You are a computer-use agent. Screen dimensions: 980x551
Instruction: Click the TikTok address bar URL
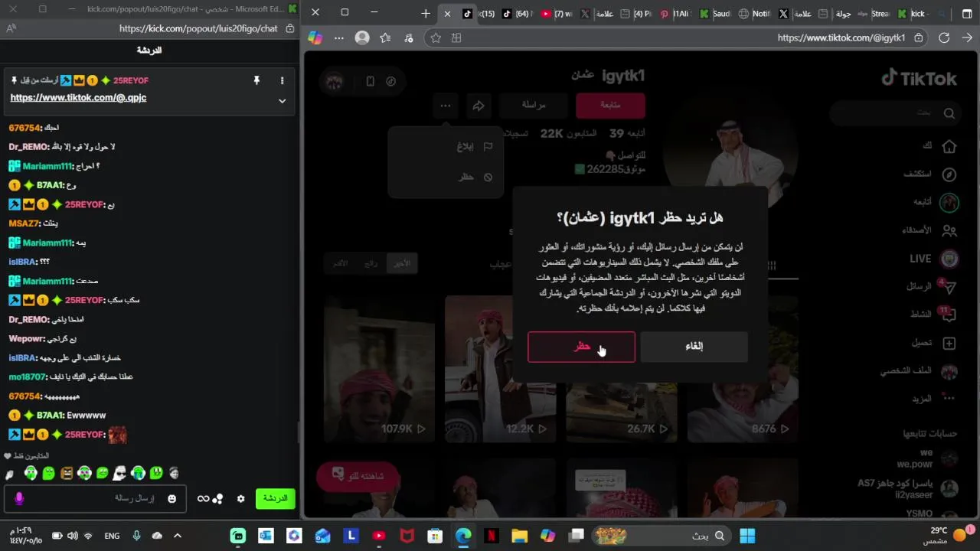point(841,37)
